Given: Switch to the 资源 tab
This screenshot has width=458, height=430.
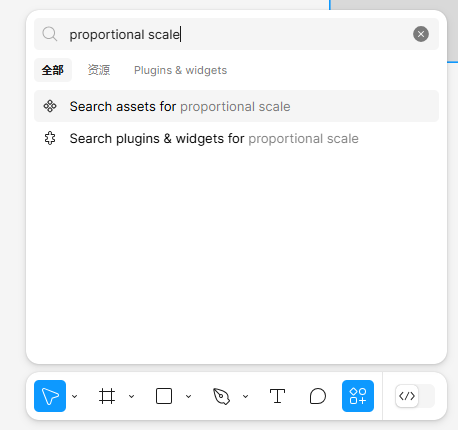Looking at the screenshot, I should click(x=99, y=70).
